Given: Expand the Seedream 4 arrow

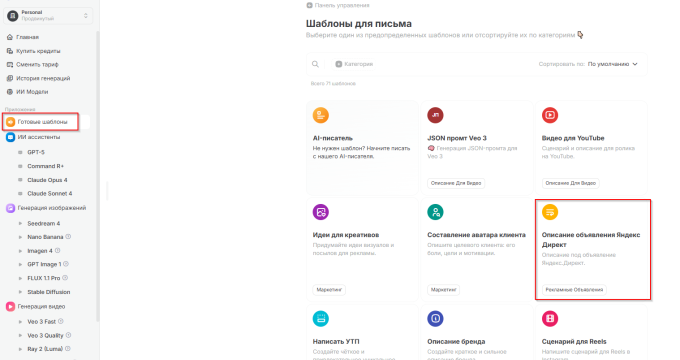Looking at the screenshot, I should coord(20,223).
